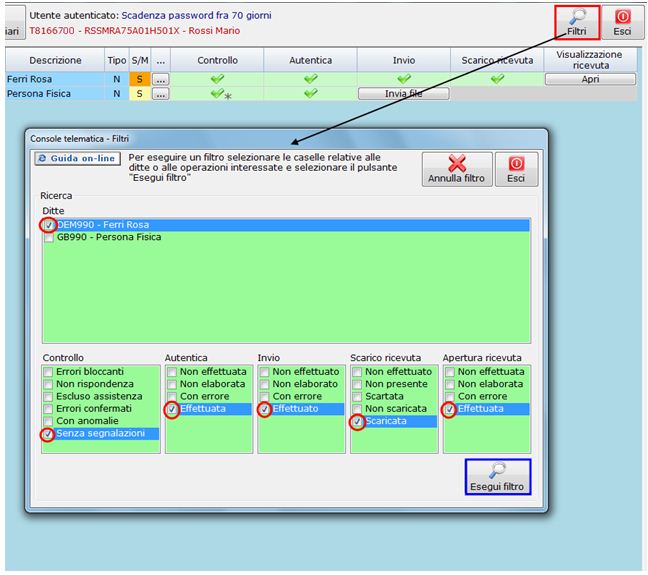This screenshot has height=575, width=648.
Task: Click yellow S cell for Persona Fisica
Action: [140, 94]
